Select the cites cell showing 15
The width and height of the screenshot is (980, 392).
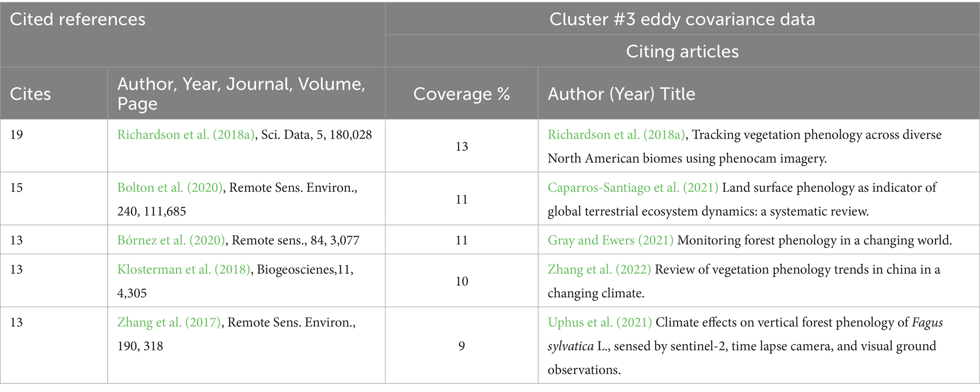[x=17, y=187]
